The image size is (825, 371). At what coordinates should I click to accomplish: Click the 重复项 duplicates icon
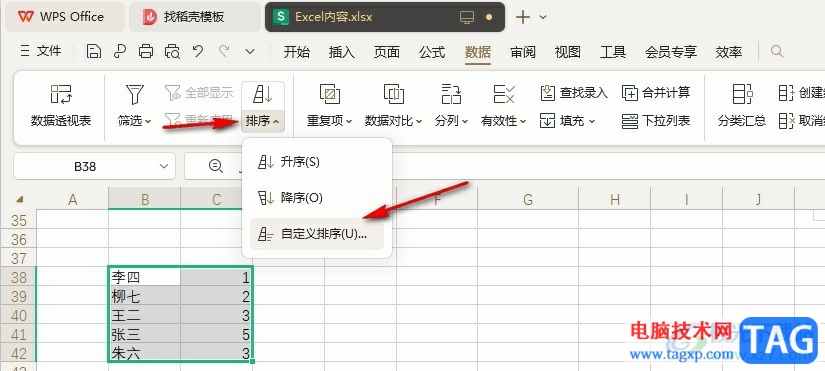pos(330,94)
